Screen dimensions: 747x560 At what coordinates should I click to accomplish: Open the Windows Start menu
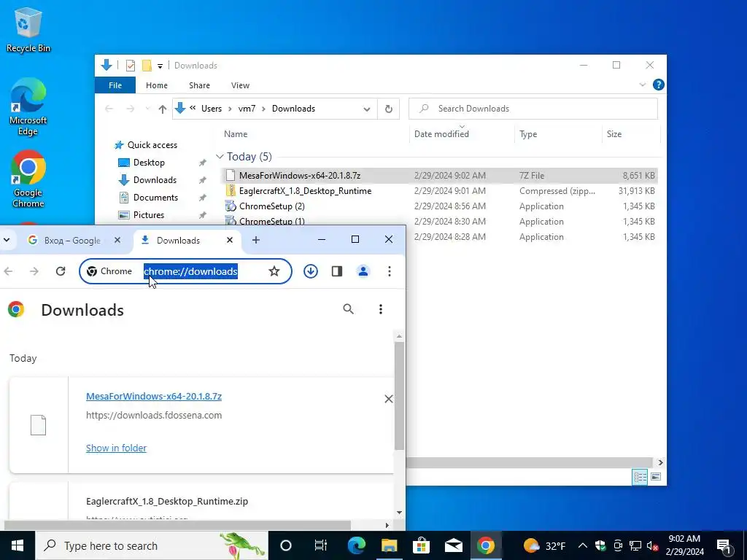[18, 545]
